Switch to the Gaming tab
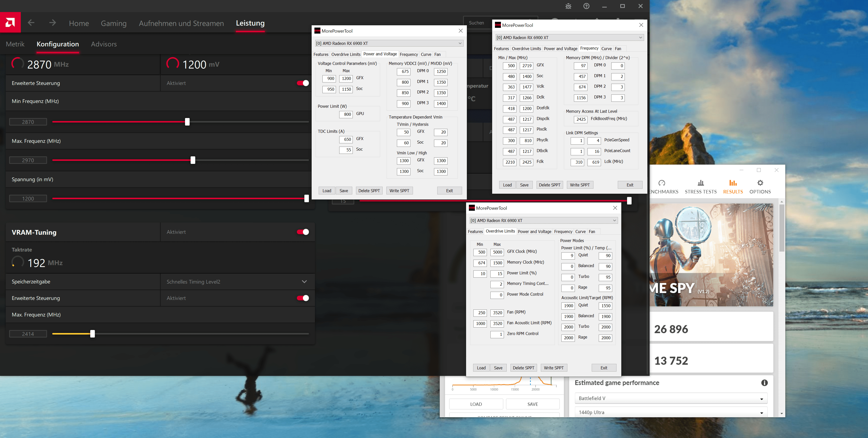 pos(114,23)
